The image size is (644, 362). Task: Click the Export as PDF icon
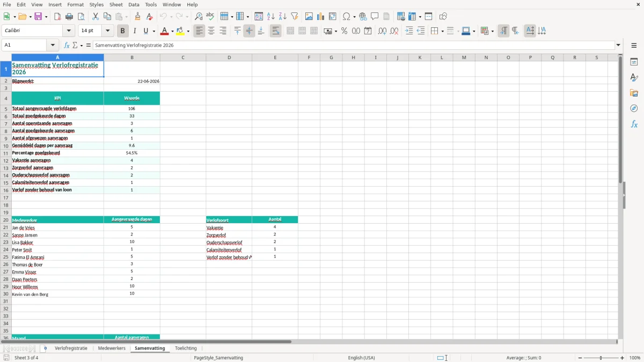[57, 17]
